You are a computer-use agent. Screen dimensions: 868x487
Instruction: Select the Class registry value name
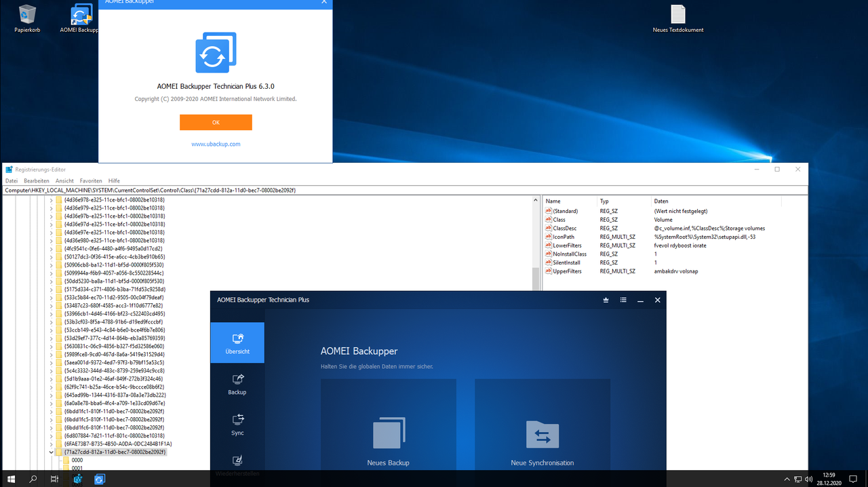(x=559, y=220)
